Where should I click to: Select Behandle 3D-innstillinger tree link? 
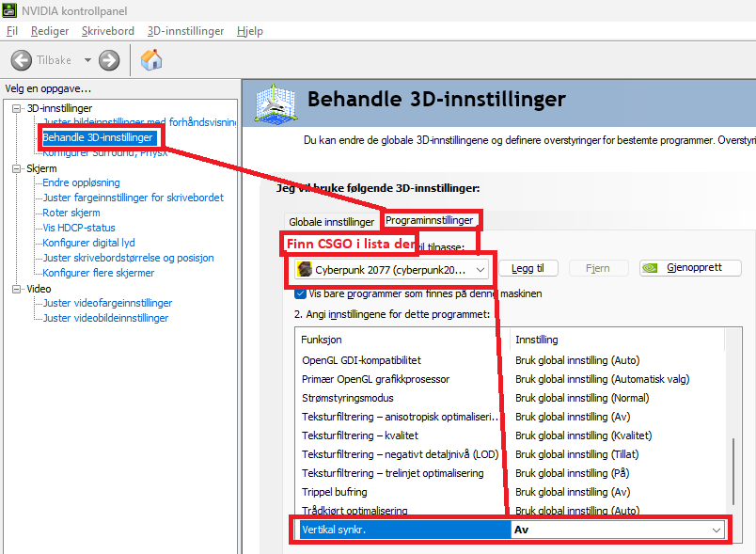(x=98, y=137)
